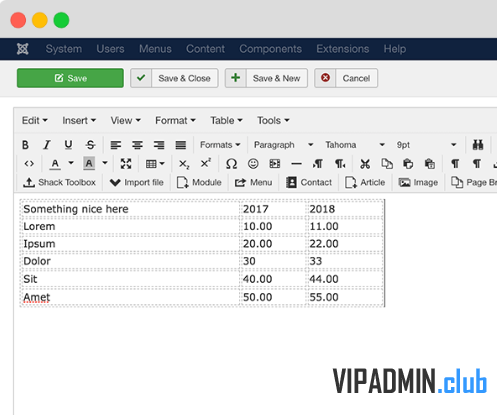
Task: Open the Table menu
Action: pyautogui.click(x=226, y=120)
